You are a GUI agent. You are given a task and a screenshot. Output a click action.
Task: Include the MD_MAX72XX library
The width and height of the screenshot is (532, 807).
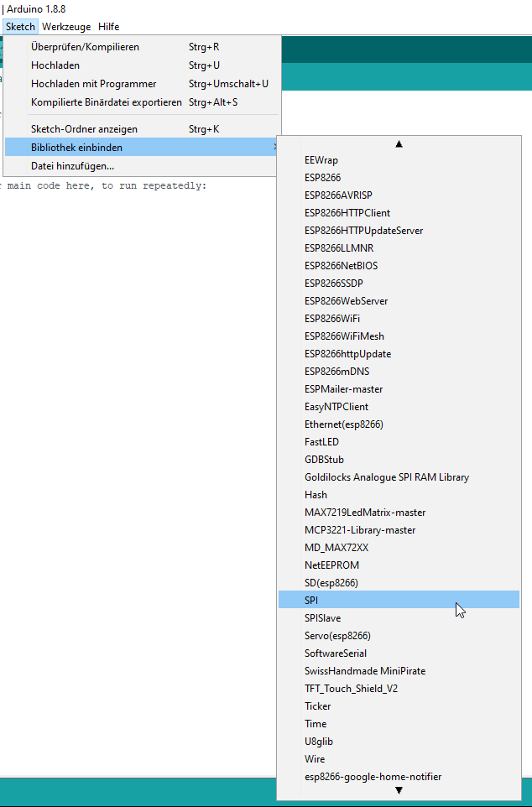(x=399, y=547)
